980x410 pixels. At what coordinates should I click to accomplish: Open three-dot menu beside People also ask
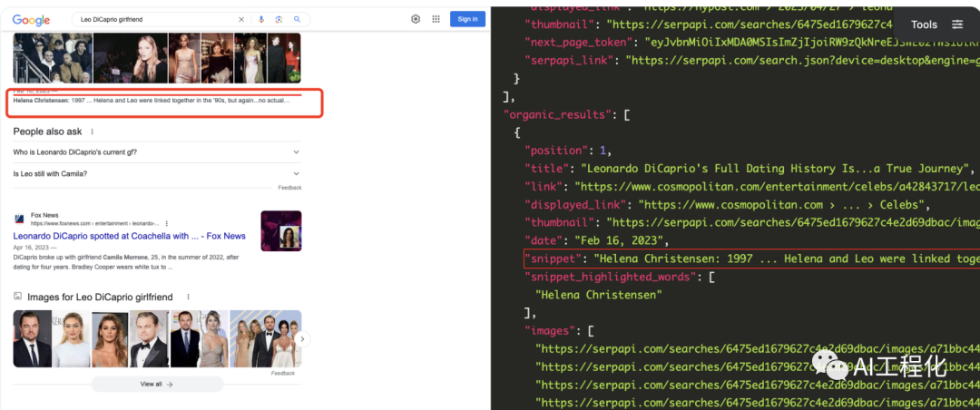[x=93, y=132]
